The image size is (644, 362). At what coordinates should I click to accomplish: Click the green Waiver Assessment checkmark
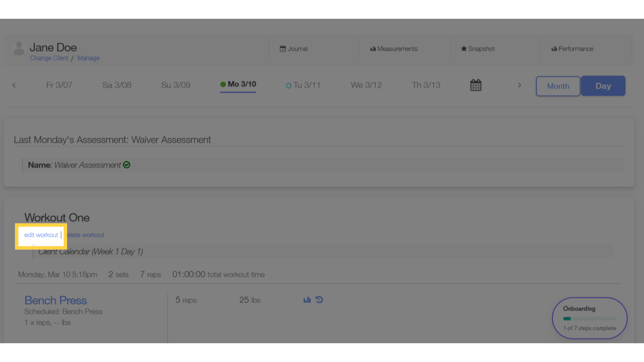click(x=126, y=165)
